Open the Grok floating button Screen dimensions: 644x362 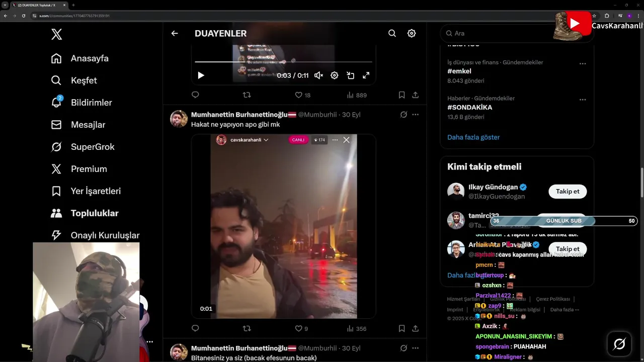click(x=619, y=344)
